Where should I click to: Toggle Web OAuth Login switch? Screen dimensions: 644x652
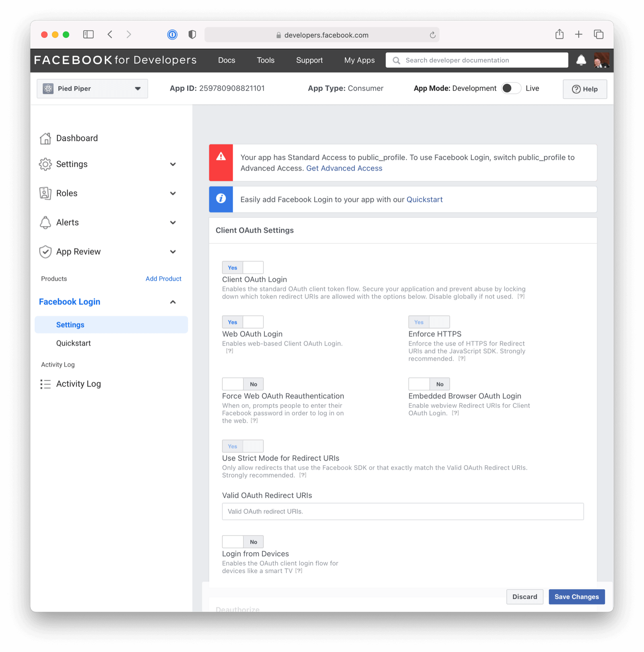pyautogui.click(x=243, y=322)
